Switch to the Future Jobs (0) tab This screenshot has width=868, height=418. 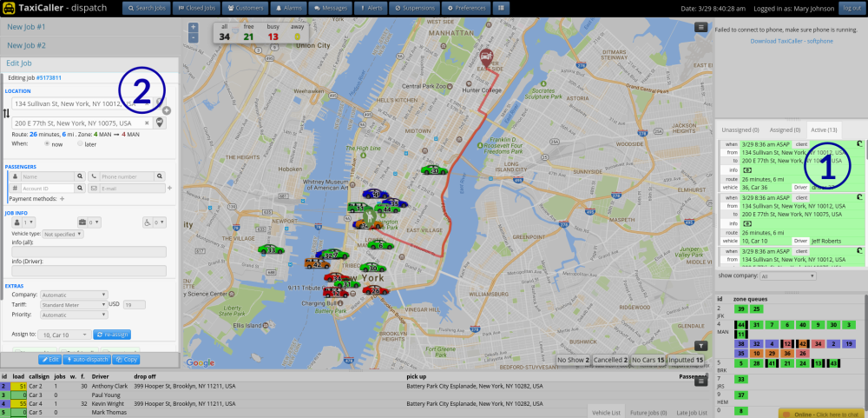[648, 413]
